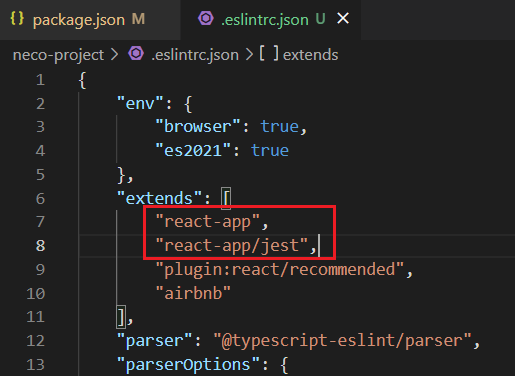Click the "react-app/jest" string
515x376 pixels.
232,246
